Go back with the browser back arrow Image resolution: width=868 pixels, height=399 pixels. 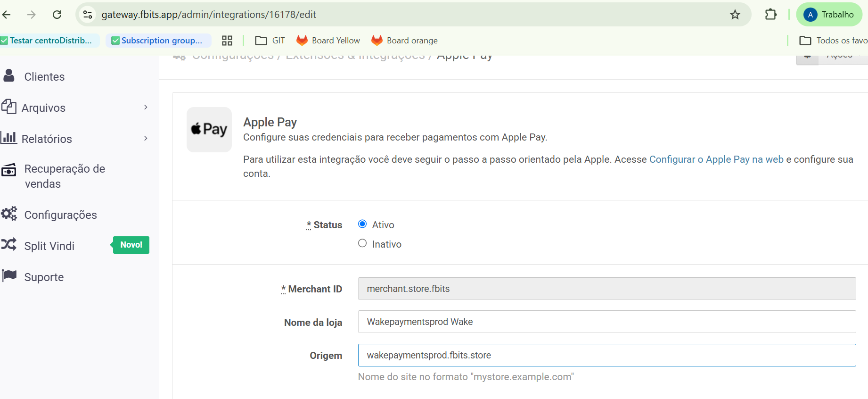(7, 15)
